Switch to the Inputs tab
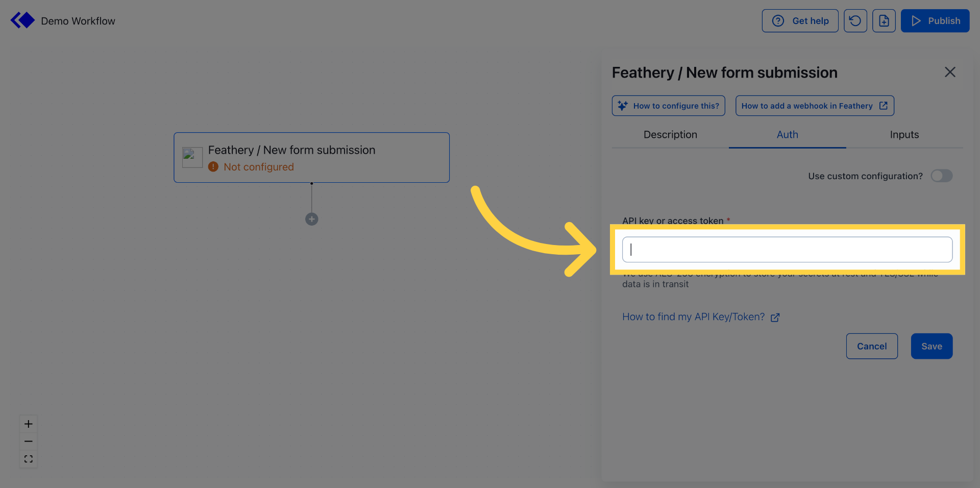980x488 pixels. click(904, 134)
